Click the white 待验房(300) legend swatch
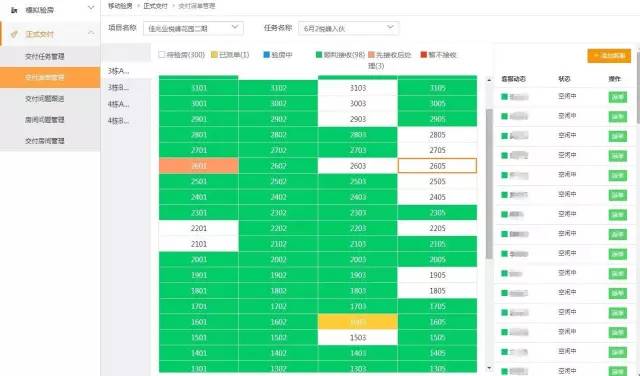Screen dimensions: 640x376 pos(162,54)
